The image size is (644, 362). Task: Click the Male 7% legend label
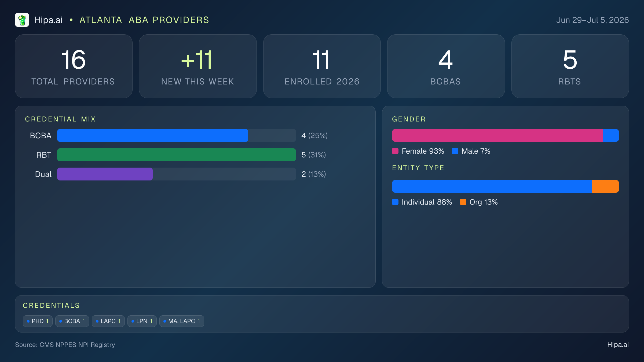476,151
